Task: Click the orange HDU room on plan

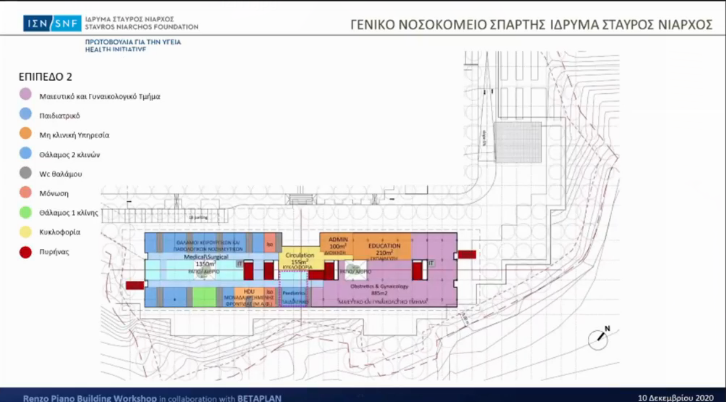Action: 249,296
